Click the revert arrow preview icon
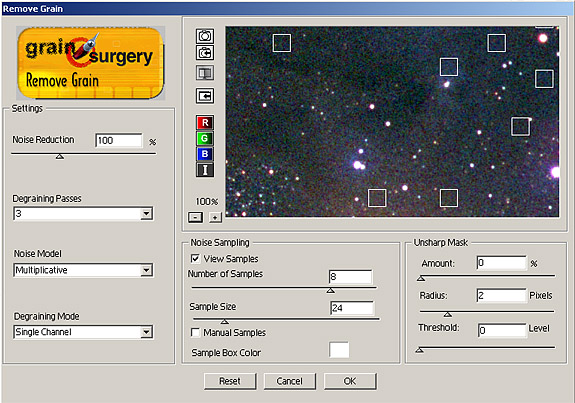 tap(205, 96)
